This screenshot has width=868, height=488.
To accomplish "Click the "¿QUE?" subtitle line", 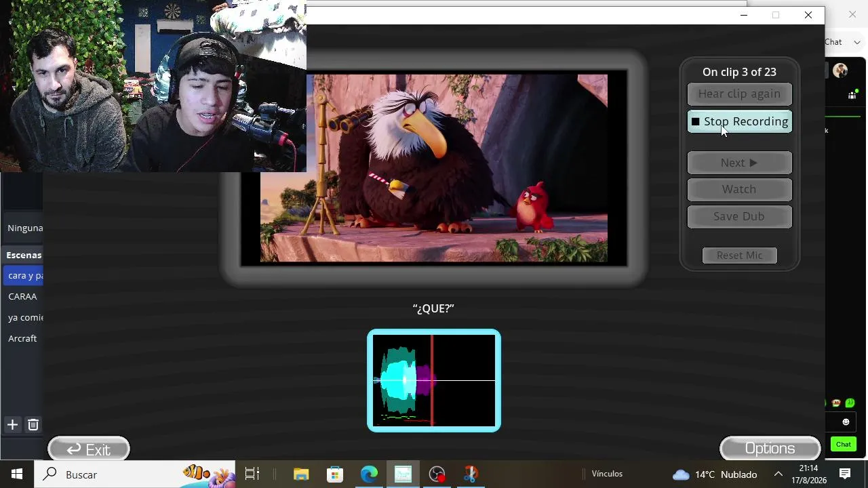I will point(433,308).
